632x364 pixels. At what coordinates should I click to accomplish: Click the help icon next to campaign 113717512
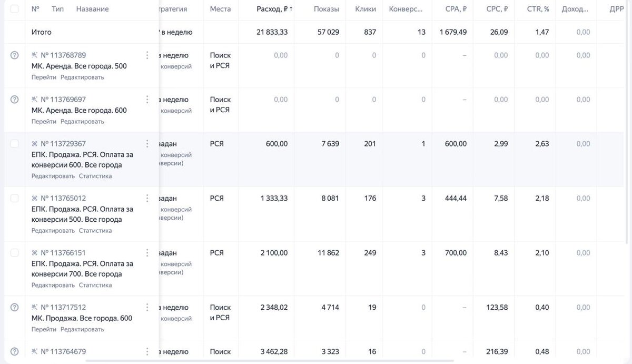(x=15, y=307)
